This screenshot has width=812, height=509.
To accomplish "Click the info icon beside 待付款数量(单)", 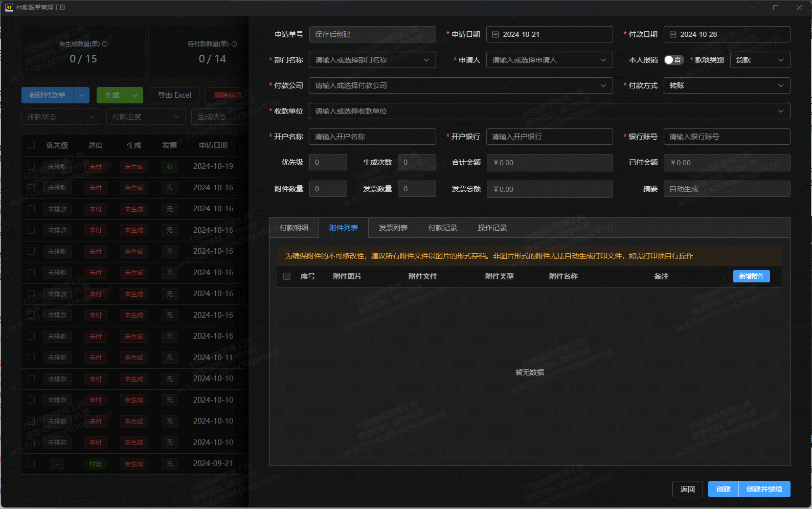I will (234, 44).
